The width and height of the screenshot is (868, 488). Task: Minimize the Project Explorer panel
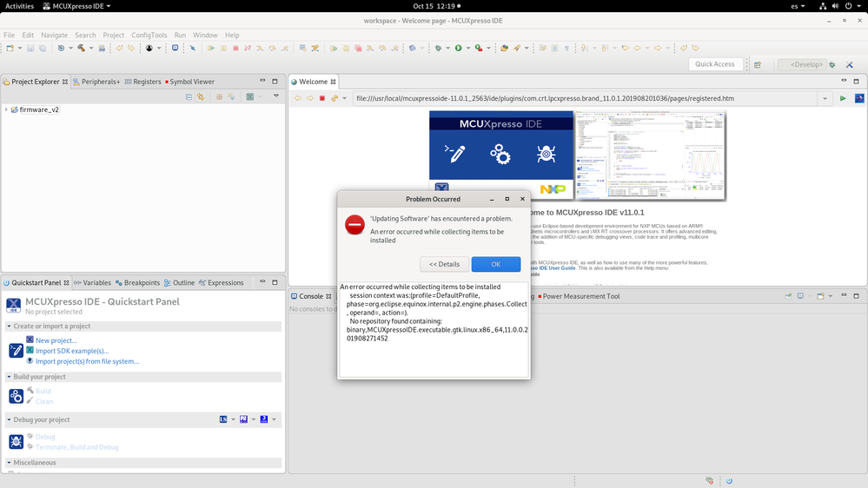[x=262, y=82]
